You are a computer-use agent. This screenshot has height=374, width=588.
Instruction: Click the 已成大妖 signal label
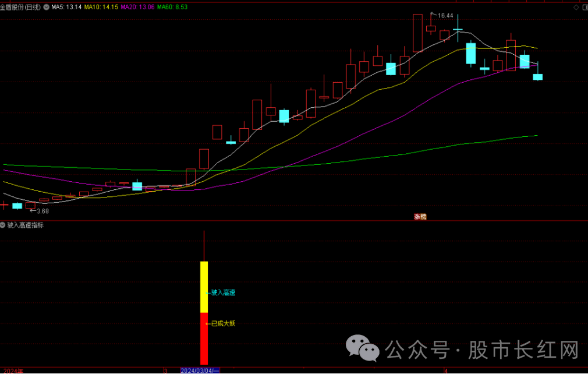tap(223, 323)
